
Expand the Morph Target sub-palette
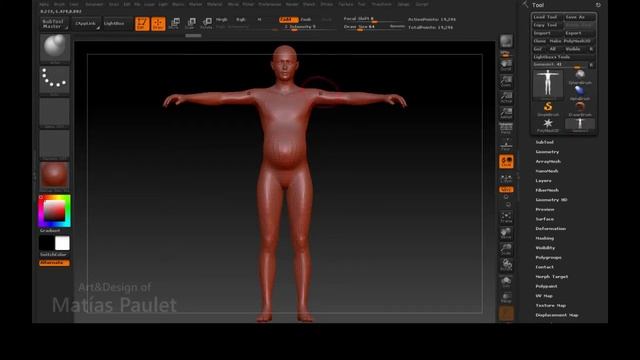click(552, 276)
